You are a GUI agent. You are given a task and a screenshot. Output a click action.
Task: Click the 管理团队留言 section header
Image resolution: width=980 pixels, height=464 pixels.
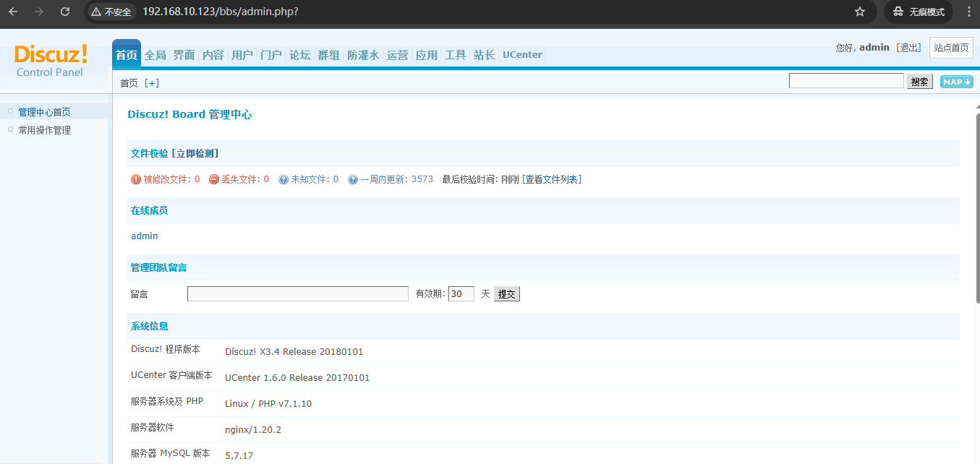(158, 267)
